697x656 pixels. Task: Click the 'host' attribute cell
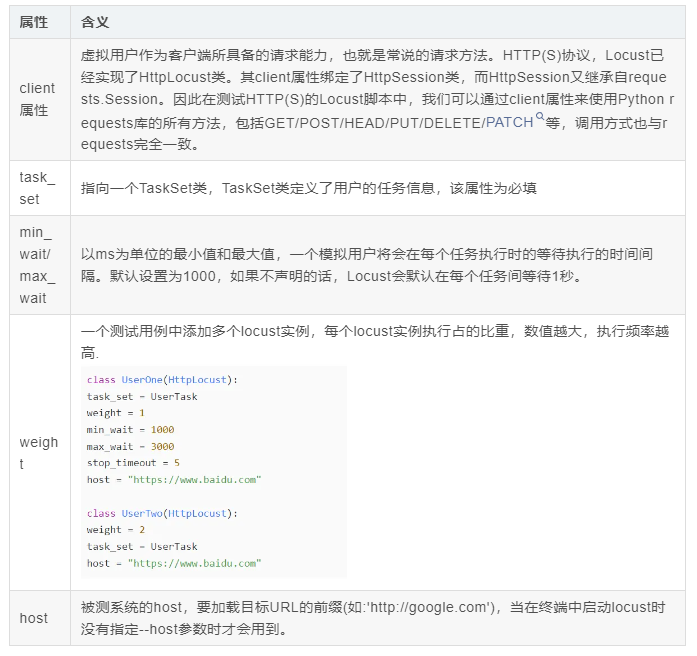click(40, 618)
